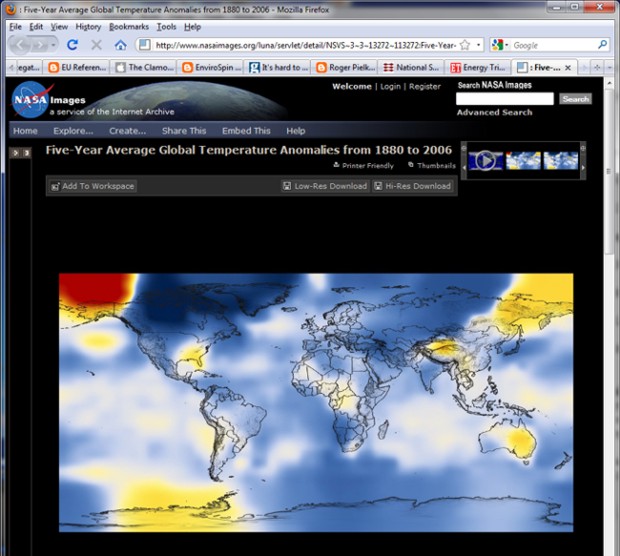The height and width of the screenshot is (556, 620).
Task: Open the list all tabs dropdown
Action: pyautogui.click(x=609, y=68)
